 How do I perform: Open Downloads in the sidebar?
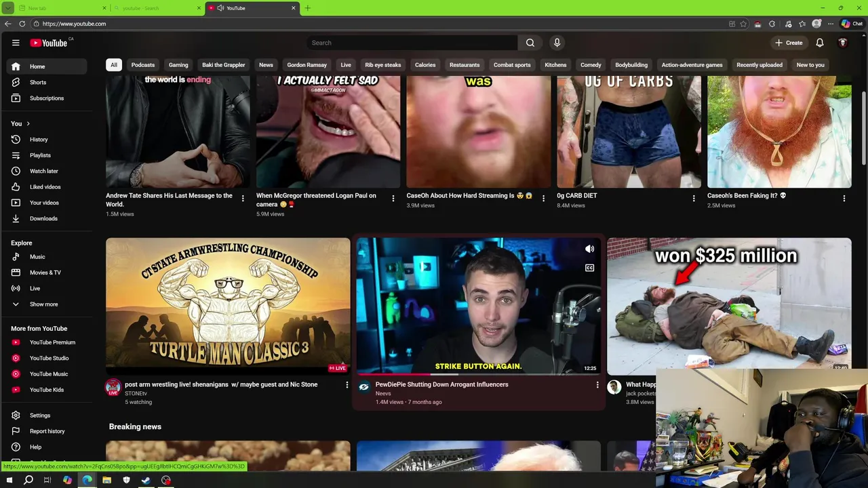[x=47, y=218]
